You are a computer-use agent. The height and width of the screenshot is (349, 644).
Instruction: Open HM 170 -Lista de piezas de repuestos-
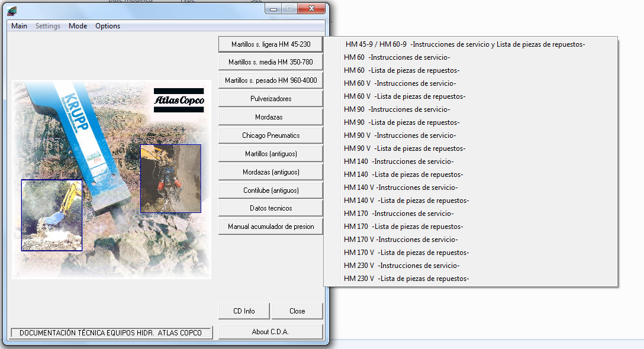tap(471, 226)
